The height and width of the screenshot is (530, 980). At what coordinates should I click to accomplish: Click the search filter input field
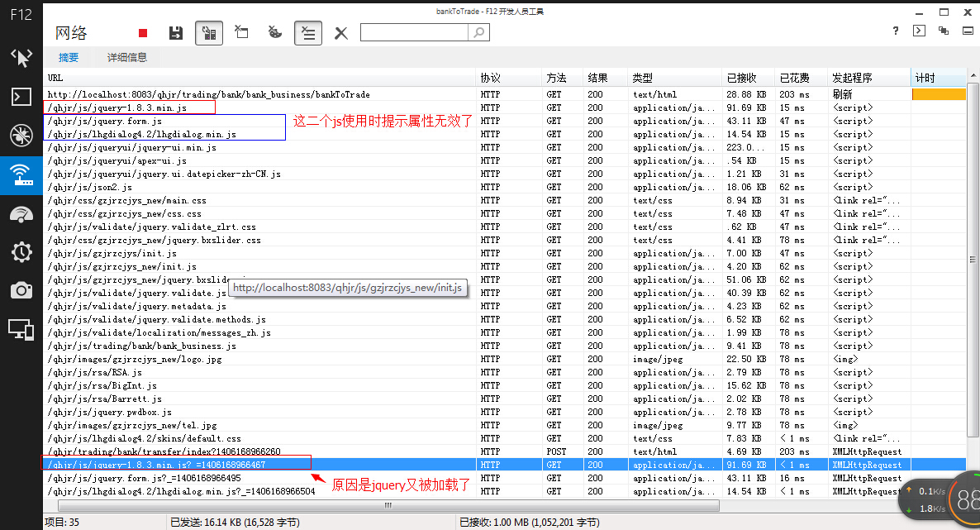[414, 32]
